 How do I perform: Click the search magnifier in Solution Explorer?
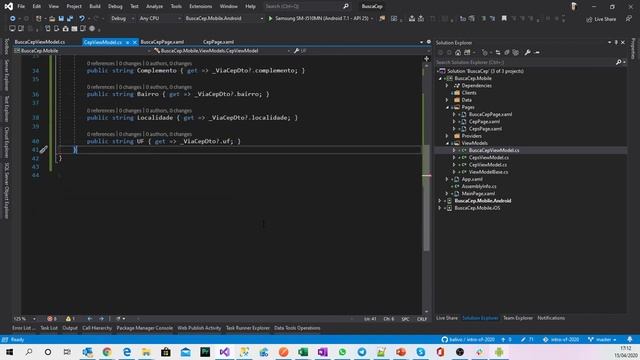pos(618,62)
